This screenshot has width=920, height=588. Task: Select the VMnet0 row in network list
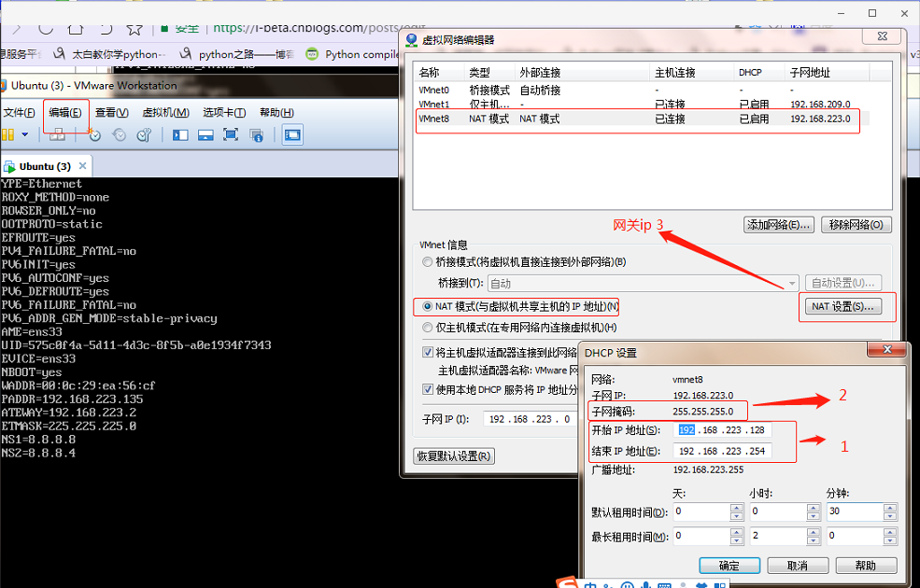643,91
